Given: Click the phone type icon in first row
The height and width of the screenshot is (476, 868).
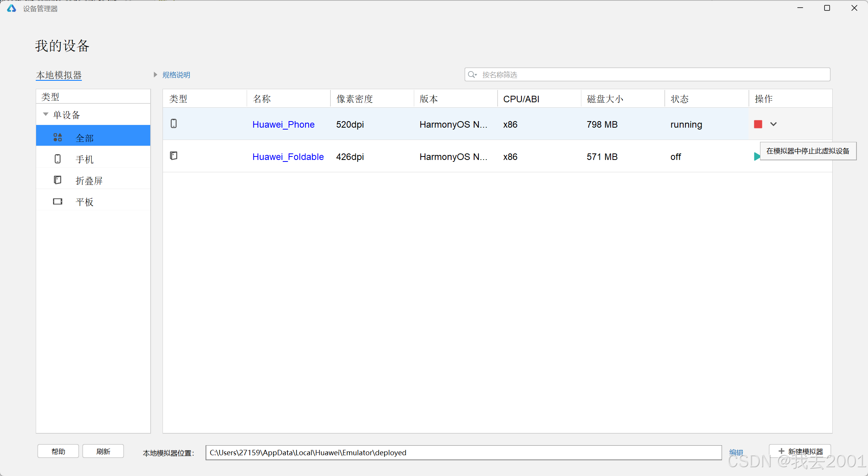Looking at the screenshot, I should [174, 124].
